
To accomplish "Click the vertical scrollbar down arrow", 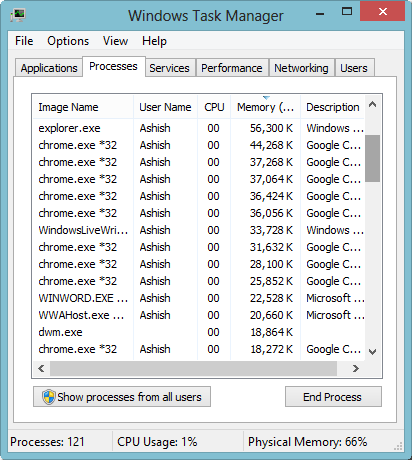I will (373, 351).
